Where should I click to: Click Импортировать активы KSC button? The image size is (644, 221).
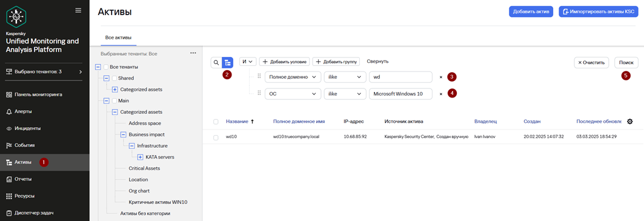pyautogui.click(x=598, y=12)
